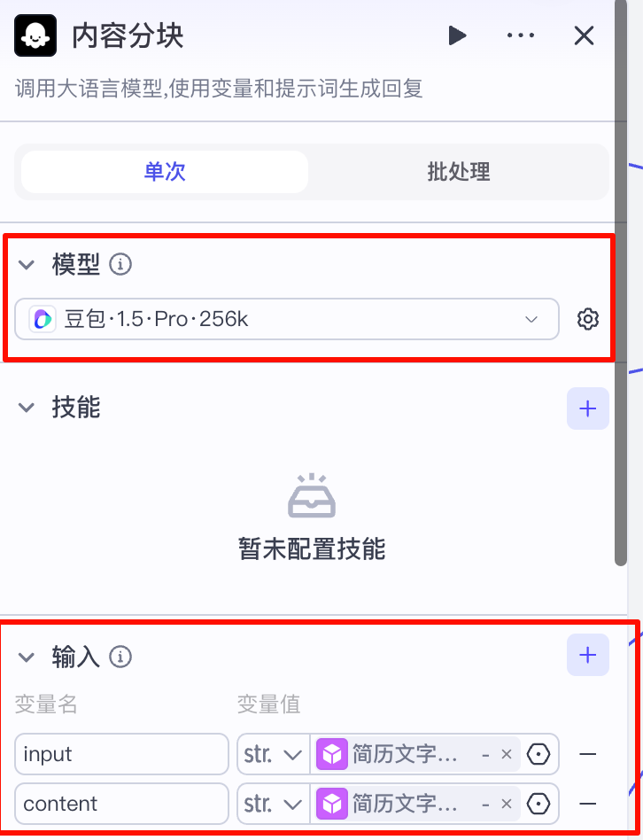Image resolution: width=643 pixels, height=840 pixels.
Task: Open the three-dot more options menu
Action: pyautogui.click(x=521, y=36)
